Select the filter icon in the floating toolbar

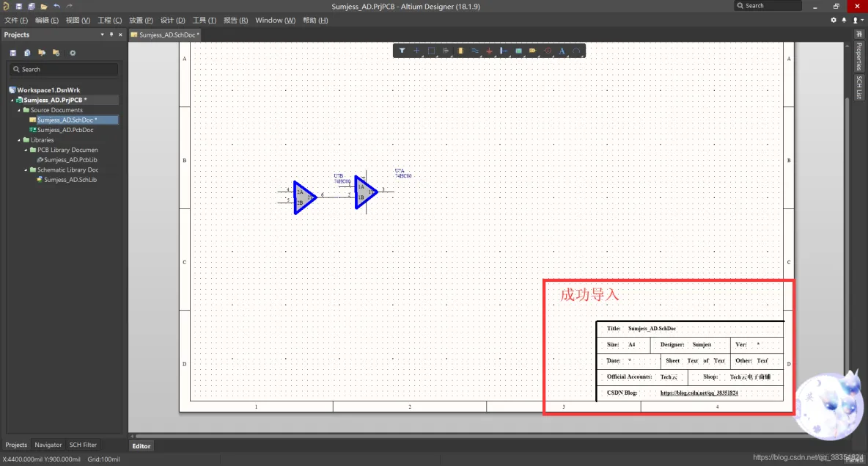point(402,51)
